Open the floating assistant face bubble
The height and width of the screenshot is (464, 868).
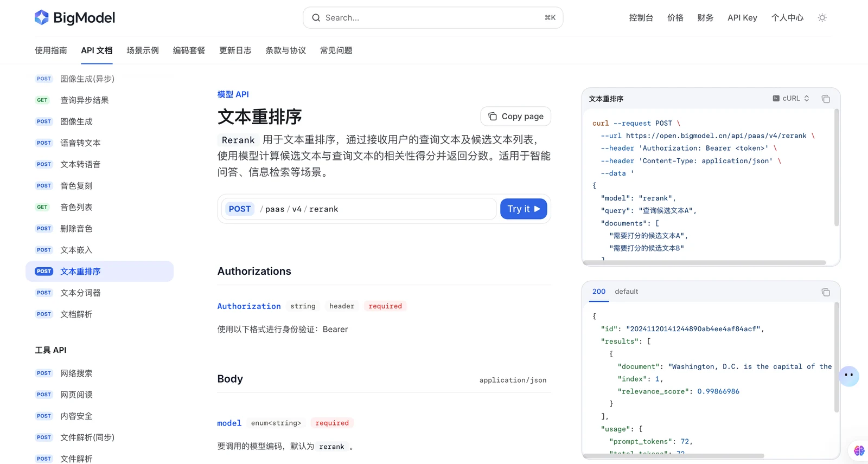click(849, 376)
